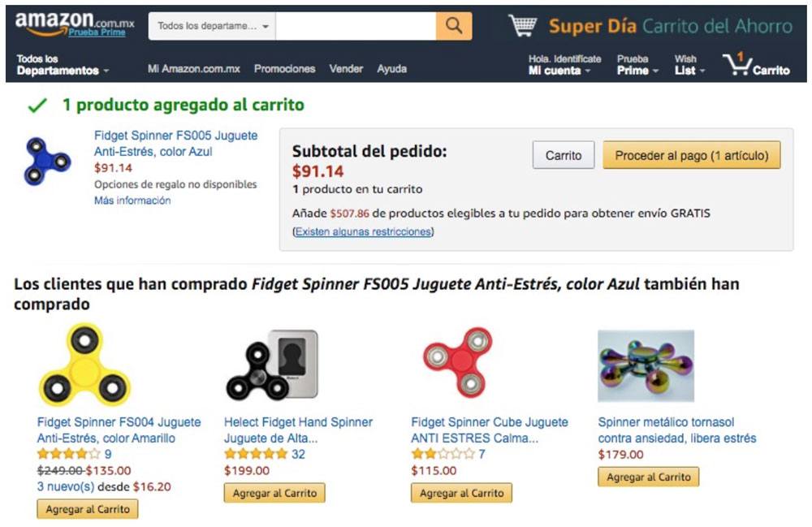This screenshot has height=527, width=812.
Task: Click the orange search magnifier button
Action: (x=453, y=26)
